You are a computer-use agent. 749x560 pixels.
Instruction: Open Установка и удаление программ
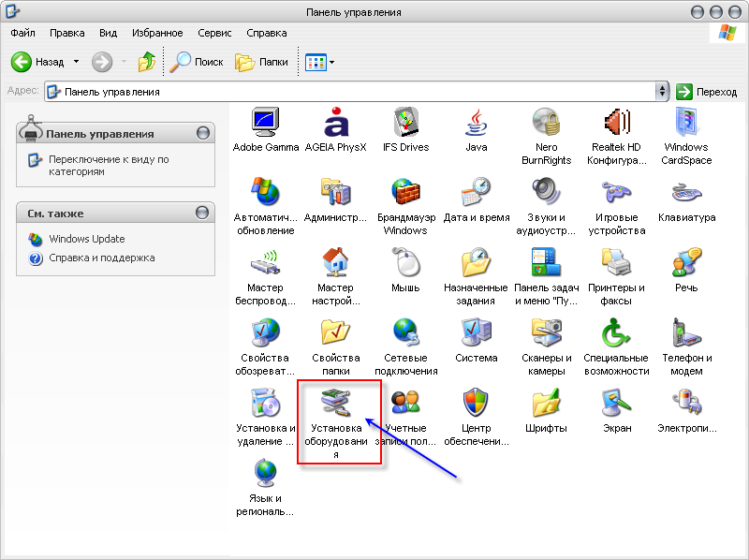[x=266, y=417]
